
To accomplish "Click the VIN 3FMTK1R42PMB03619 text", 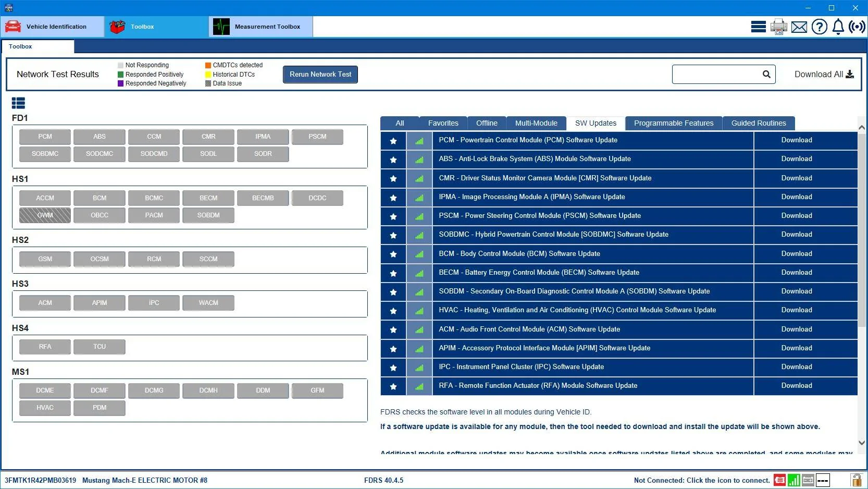I will pos(40,480).
